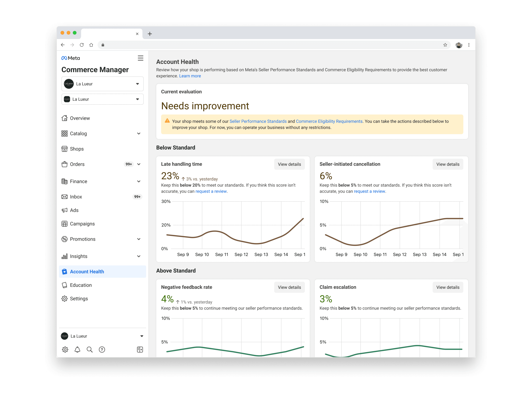Viewport: 532px width, 399px height.
Task: Expand the Catalog chevron
Action: [139, 134]
